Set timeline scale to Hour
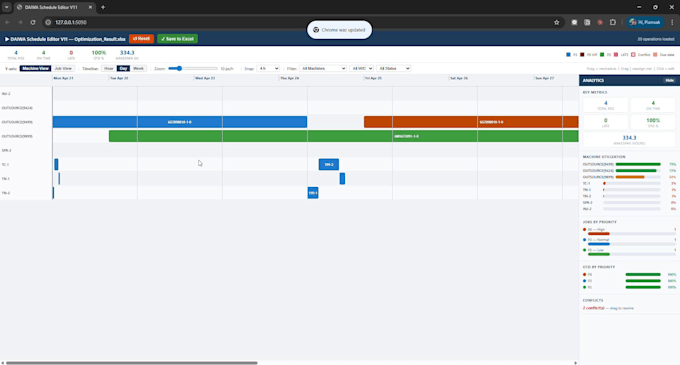 coord(109,68)
